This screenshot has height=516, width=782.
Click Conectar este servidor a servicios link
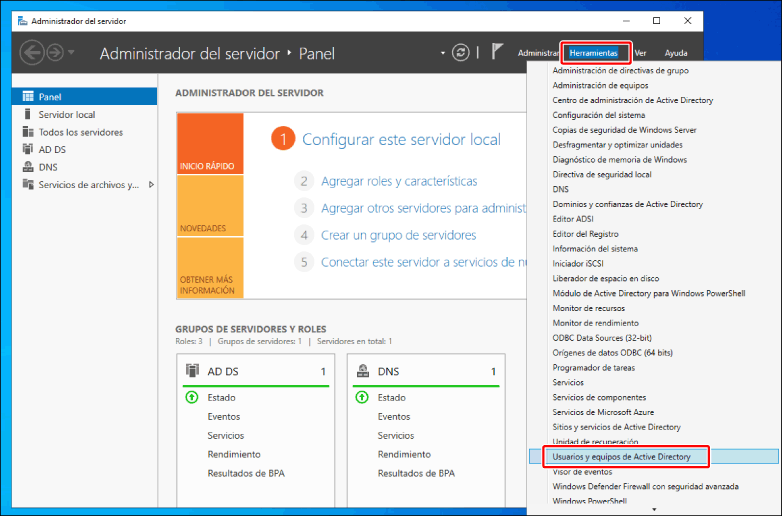pos(423,262)
